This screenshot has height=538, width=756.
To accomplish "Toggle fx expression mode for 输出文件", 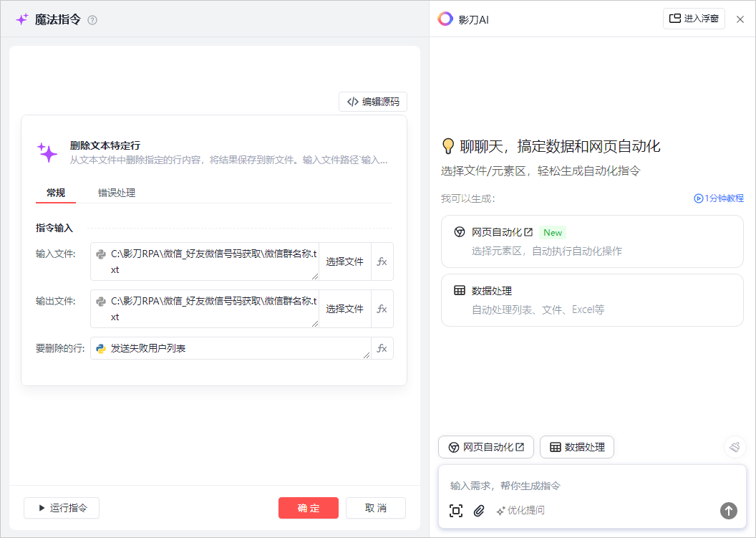I will click(x=382, y=309).
